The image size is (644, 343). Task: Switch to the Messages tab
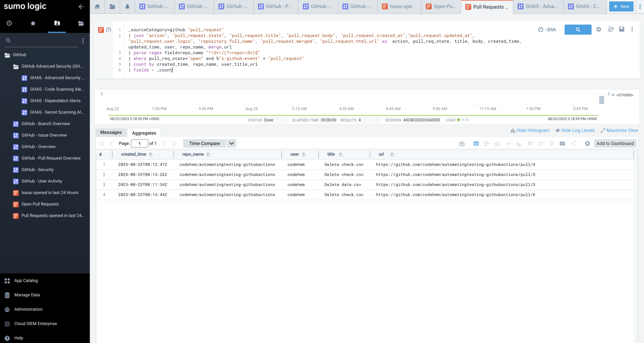point(111,132)
